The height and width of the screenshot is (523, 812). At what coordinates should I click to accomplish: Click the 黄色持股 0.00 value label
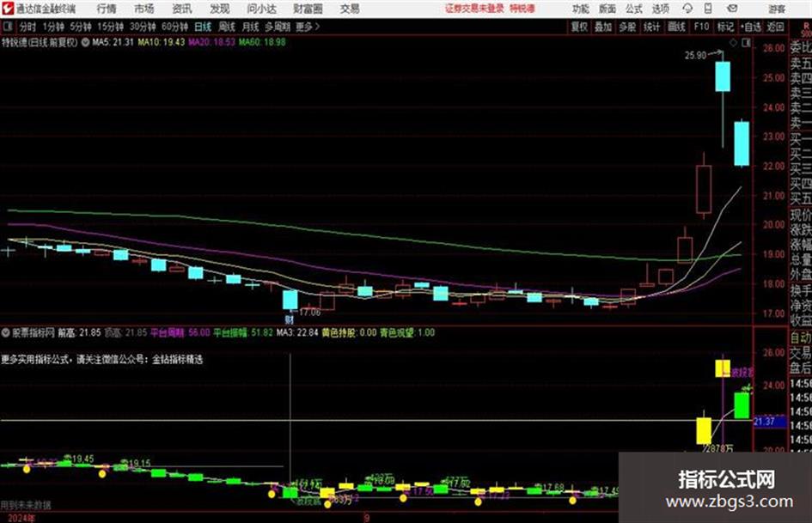pyautogui.click(x=349, y=332)
